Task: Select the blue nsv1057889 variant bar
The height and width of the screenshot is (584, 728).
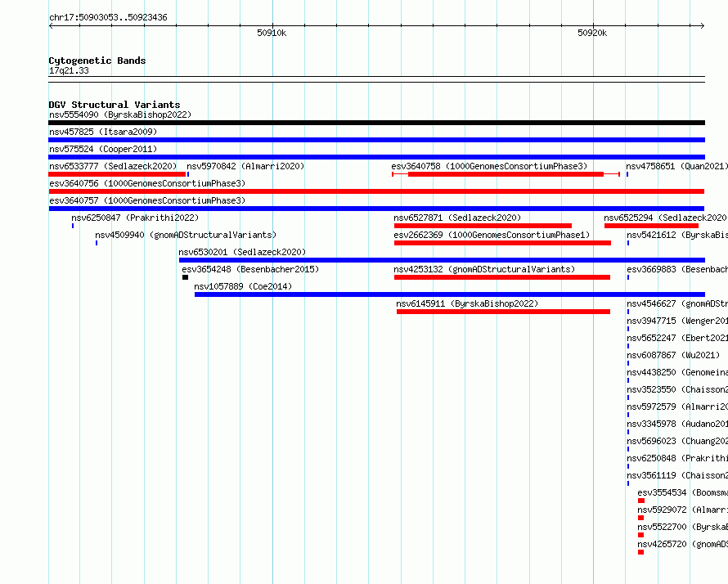Action: (450, 294)
